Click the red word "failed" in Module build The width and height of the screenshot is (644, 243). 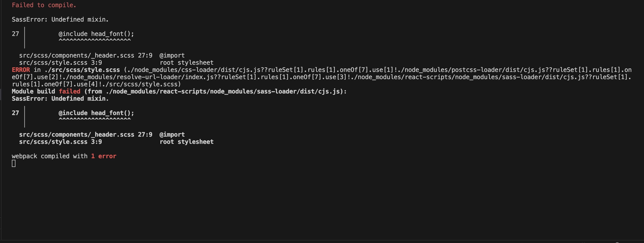(69, 91)
